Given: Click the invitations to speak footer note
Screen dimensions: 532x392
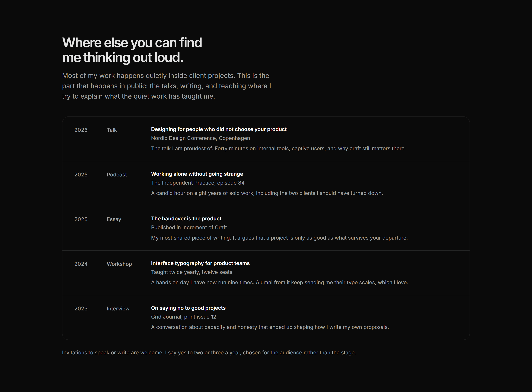Looking at the screenshot, I should (209, 353).
